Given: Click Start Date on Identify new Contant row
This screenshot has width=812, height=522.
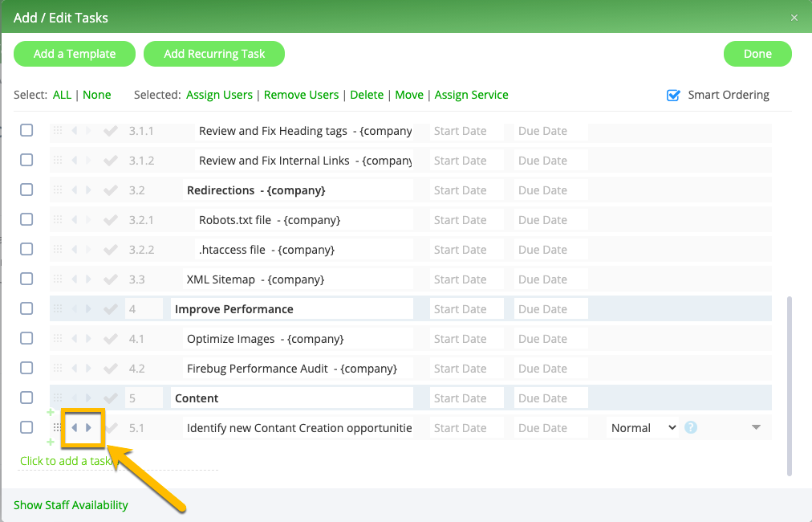Looking at the screenshot, I should point(467,428).
